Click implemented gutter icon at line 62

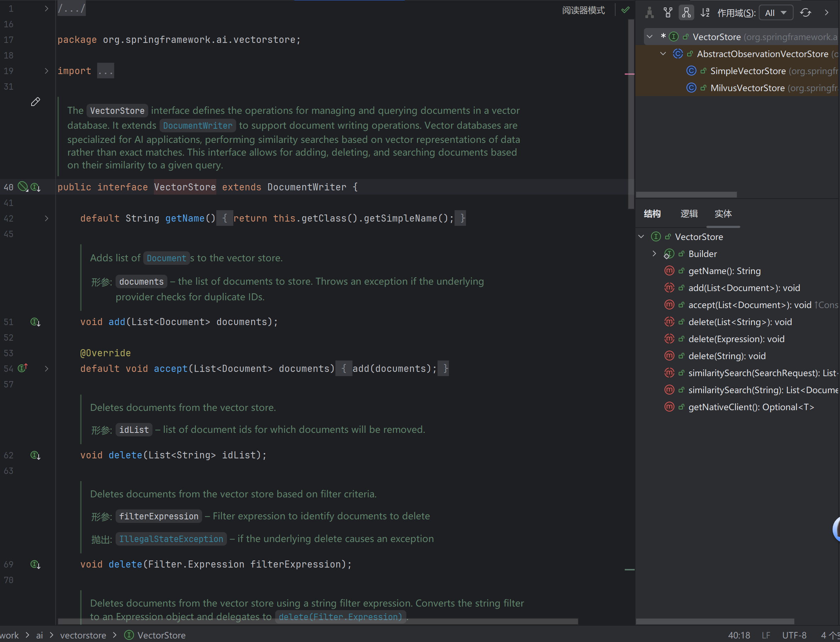pos(35,455)
